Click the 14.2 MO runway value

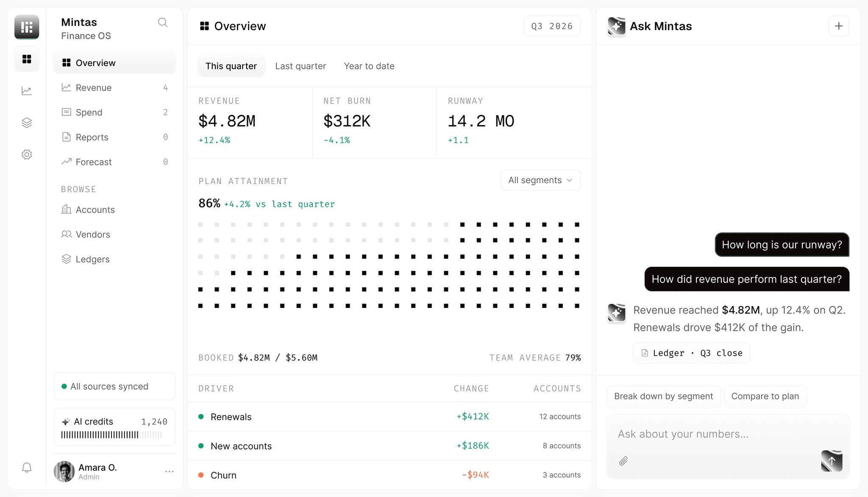point(481,121)
